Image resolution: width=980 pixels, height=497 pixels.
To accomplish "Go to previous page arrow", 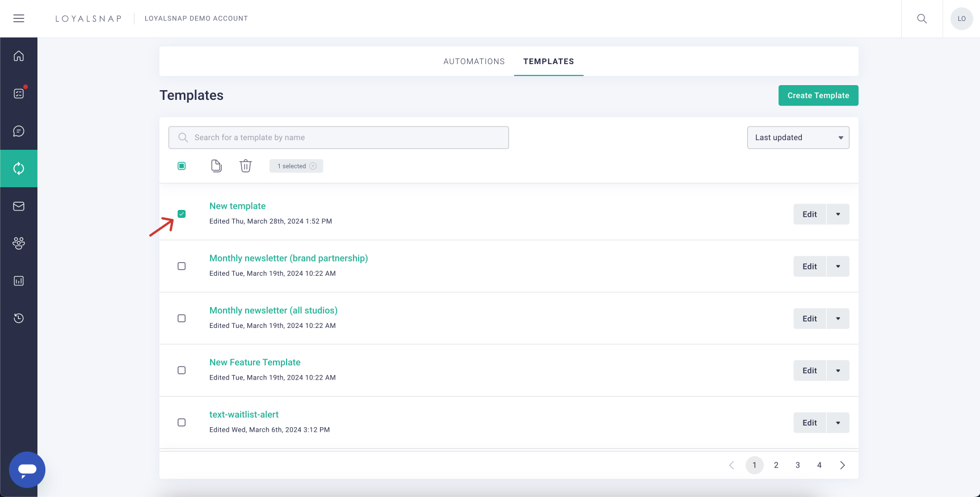I will [731, 465].
